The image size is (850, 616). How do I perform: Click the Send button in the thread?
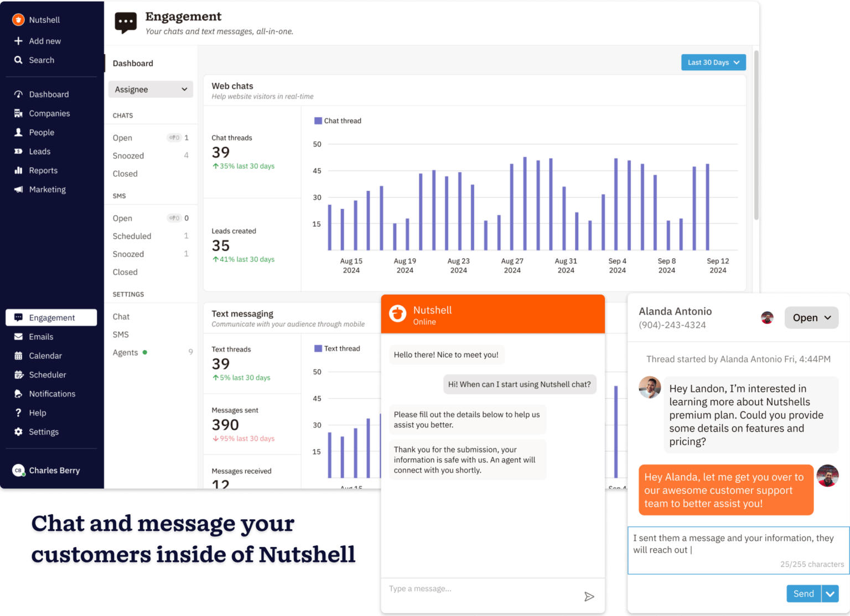(804, 593)
